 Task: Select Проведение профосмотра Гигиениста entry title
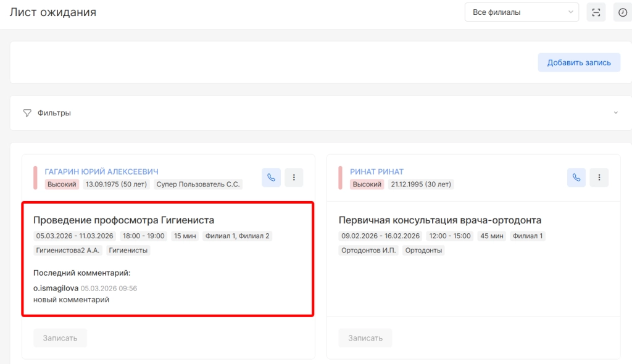123,220
